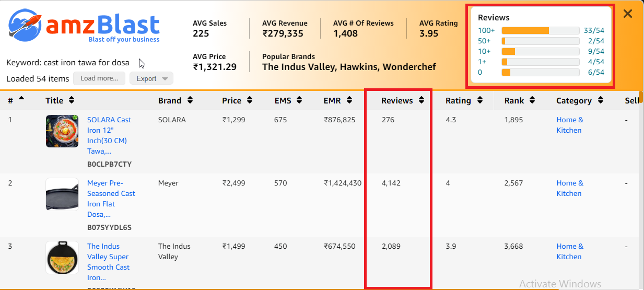
Task: Sort table by Title column
Action: (x=72, y=100)
